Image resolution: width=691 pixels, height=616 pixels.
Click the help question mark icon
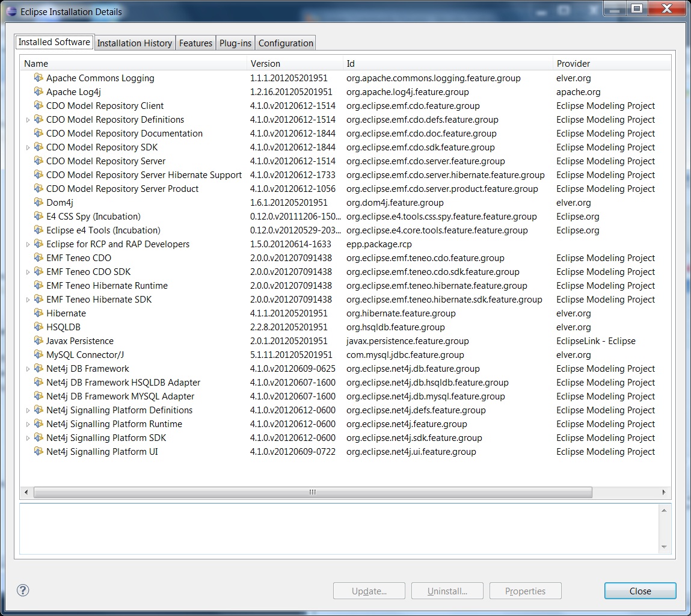click(x=23, y=590)
